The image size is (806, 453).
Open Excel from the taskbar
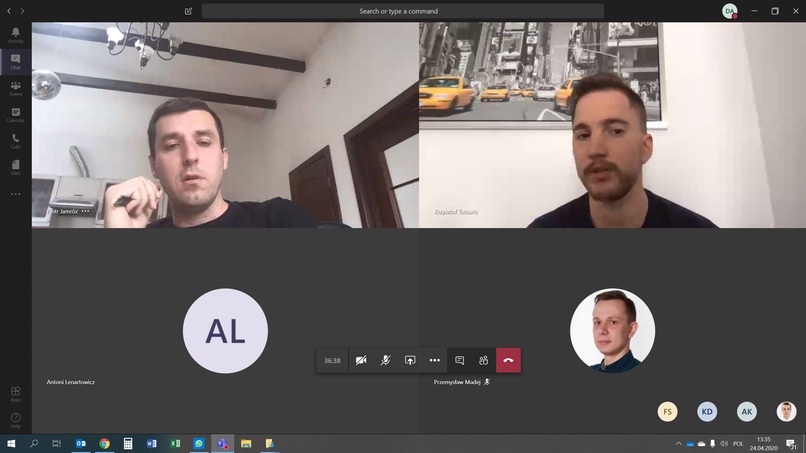click(175, 443)
